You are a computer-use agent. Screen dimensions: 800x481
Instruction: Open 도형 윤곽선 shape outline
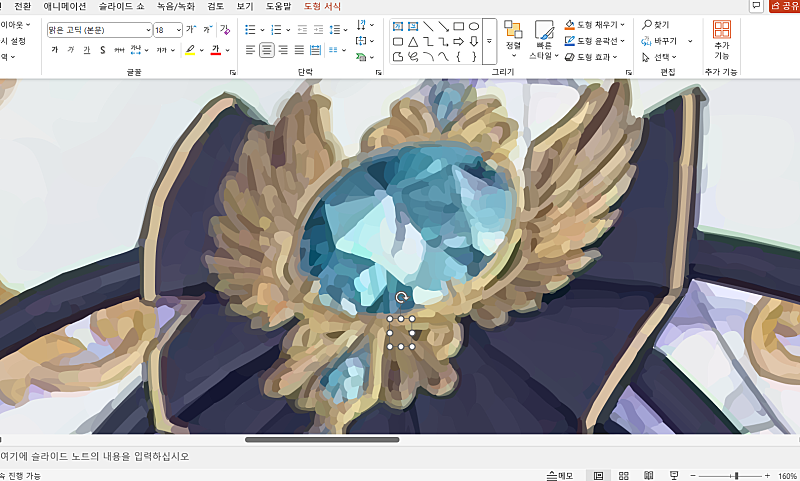(x=594, y=41)
